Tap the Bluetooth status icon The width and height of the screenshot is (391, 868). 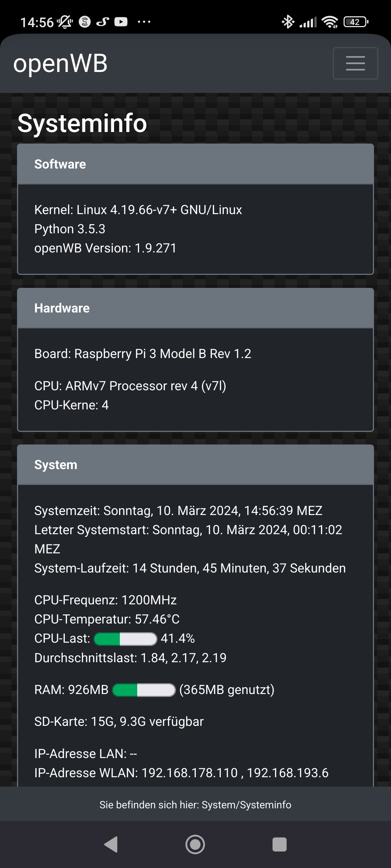pos(288,22)
